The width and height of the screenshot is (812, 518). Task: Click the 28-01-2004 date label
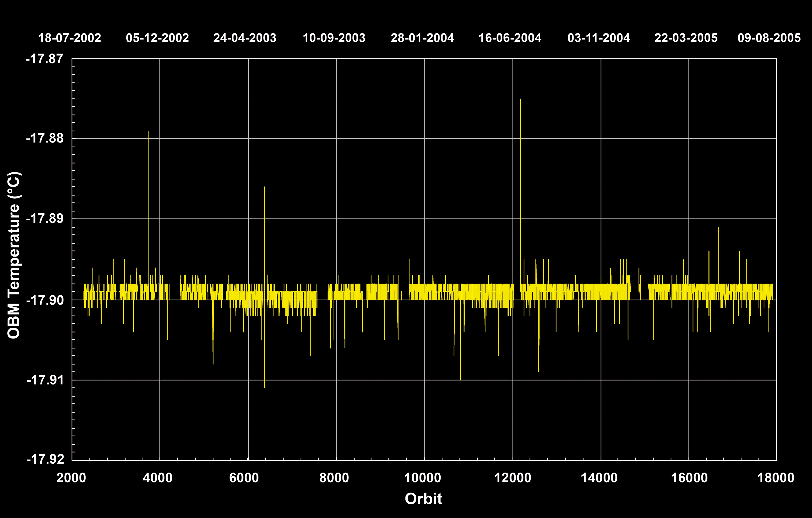[x=422, y=38]
